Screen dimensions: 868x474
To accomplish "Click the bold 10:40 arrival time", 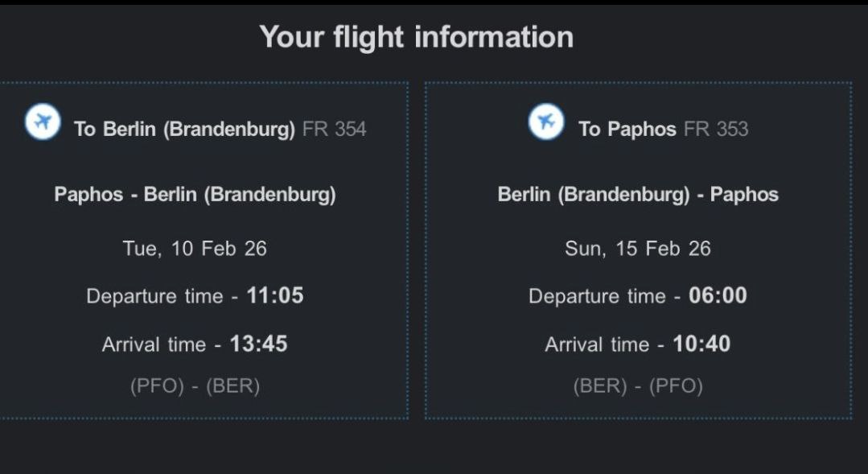I will [x=701, y=344].
